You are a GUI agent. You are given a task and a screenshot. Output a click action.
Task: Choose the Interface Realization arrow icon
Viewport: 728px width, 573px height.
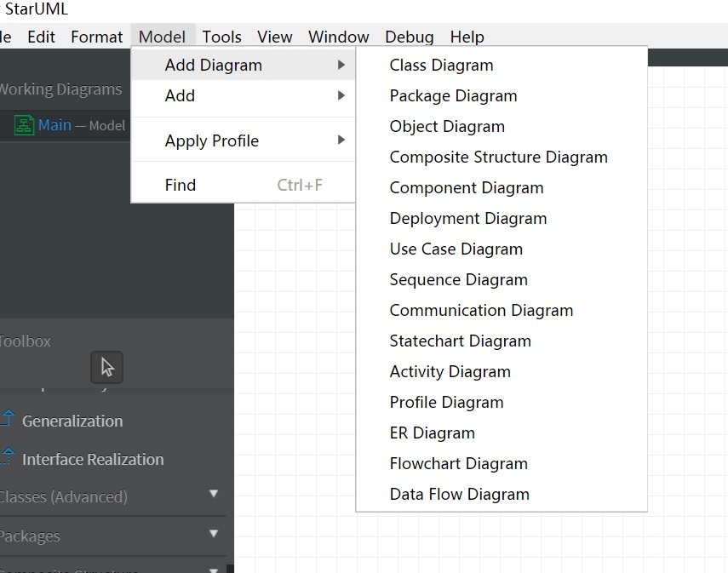click(x=8, y=456)
